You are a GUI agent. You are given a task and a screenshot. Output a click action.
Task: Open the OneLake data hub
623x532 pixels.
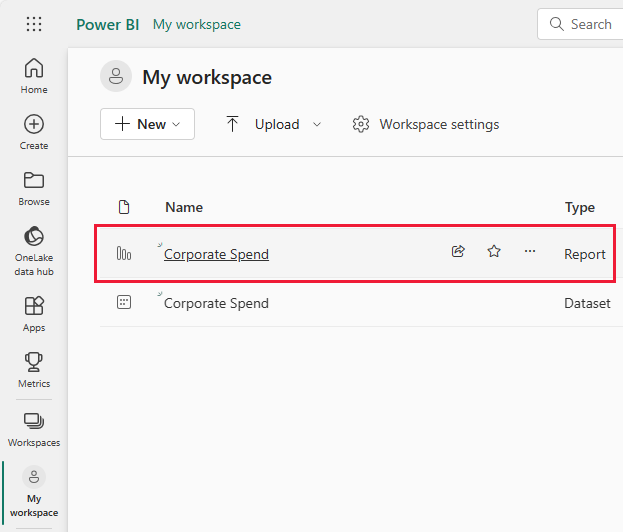pyautogui.click(x=34, y=249)
